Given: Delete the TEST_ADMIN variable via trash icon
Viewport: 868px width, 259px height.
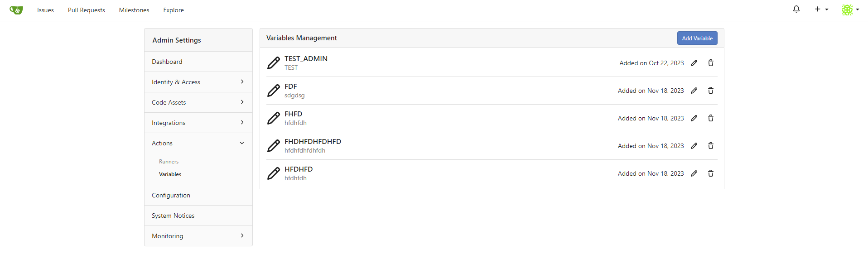Looking at the screenshot, I should [x=711, y=63].
